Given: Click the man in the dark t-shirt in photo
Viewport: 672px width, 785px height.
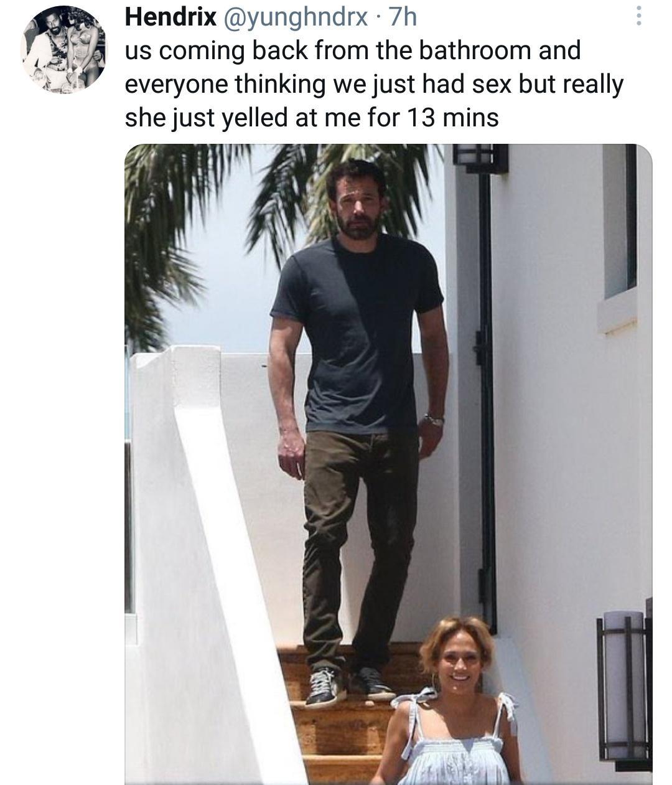Looking at the screenshot, I should coord(359,430).
